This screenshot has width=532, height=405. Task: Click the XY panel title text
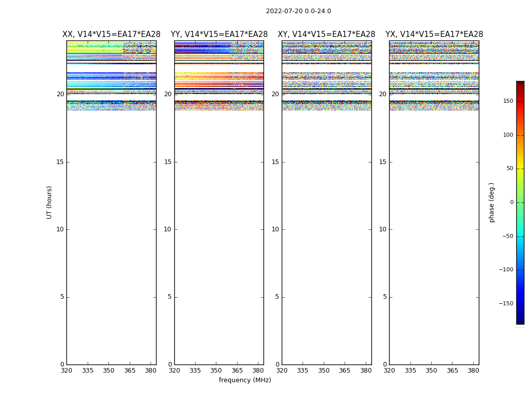click(326, 34)
